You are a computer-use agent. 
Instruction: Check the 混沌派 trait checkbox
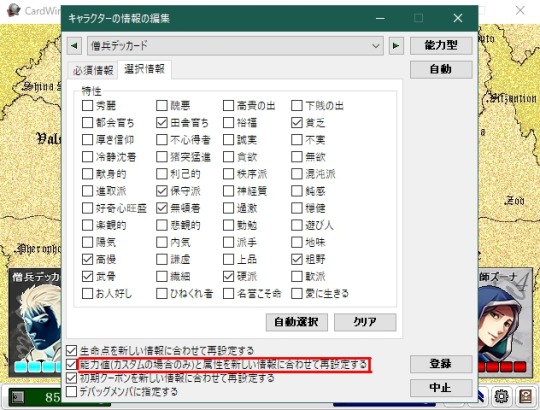point(297,174)
